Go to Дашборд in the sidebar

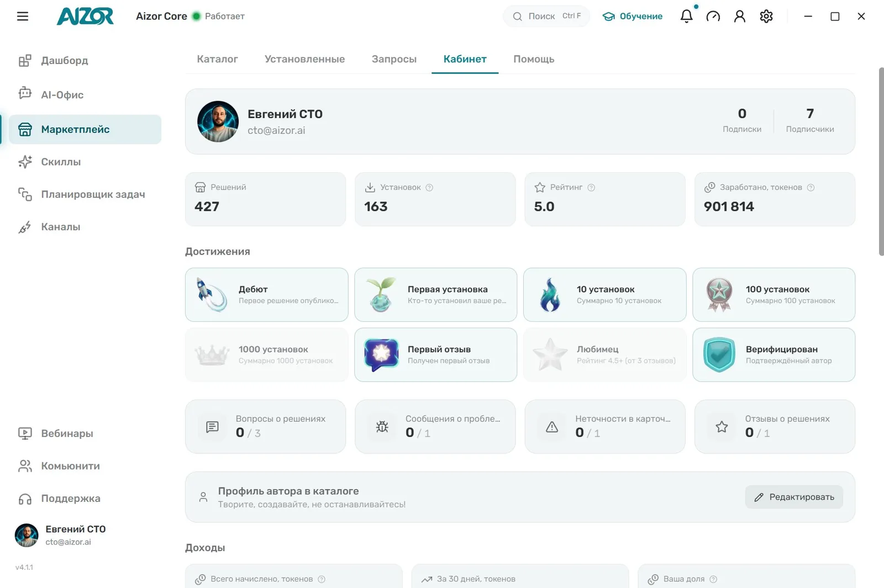click(85, 61)
